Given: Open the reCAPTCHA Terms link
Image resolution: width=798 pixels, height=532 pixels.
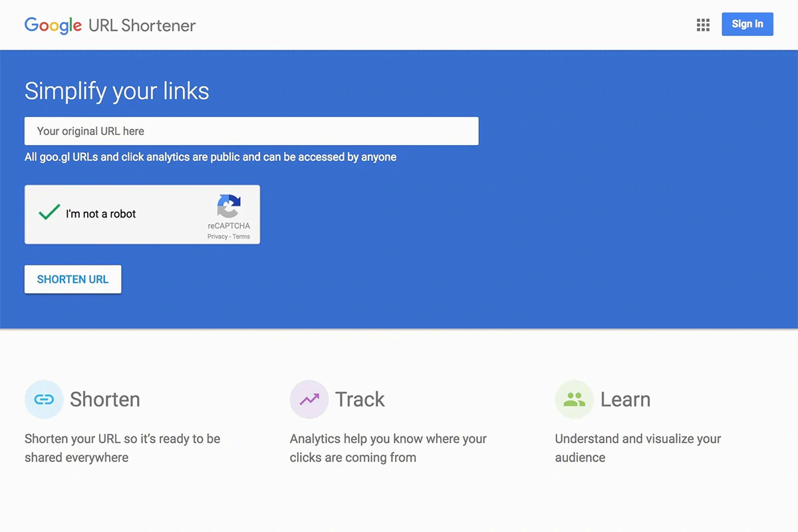Looking at the screenshot, I should pyautogui.click(x=241, y=237).
